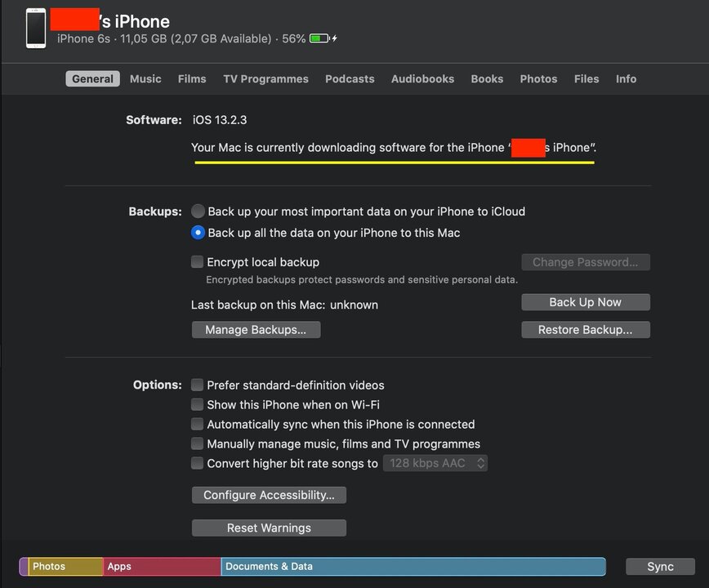Open the Photos tab
The image size is (709, 588).
point(538,78)
